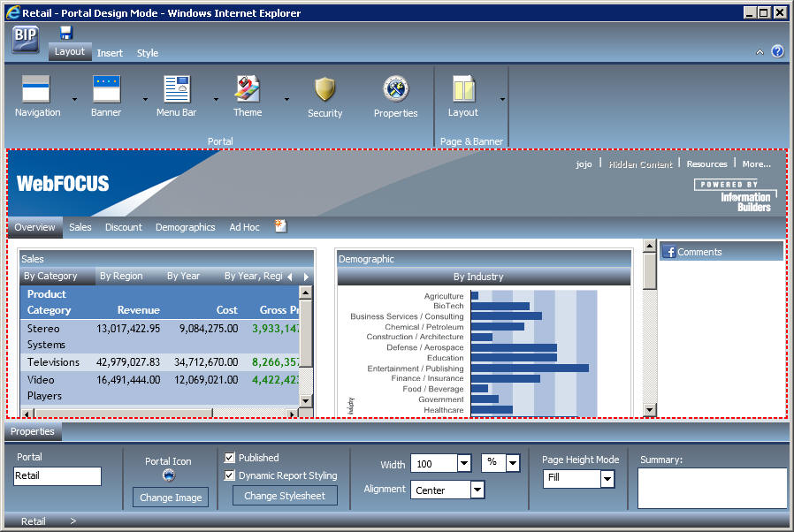The image size is (794, 532).
Task: Select the By Year, Region sales tab
Action: [x=253, y=276]
